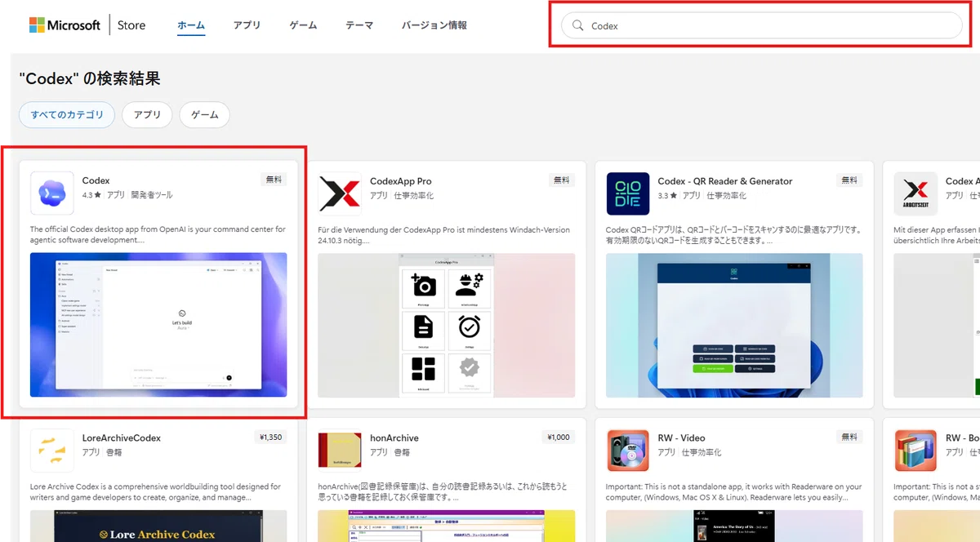Click the ¥1,350 price badge
The image size is (980, 542).
[270, 437]
